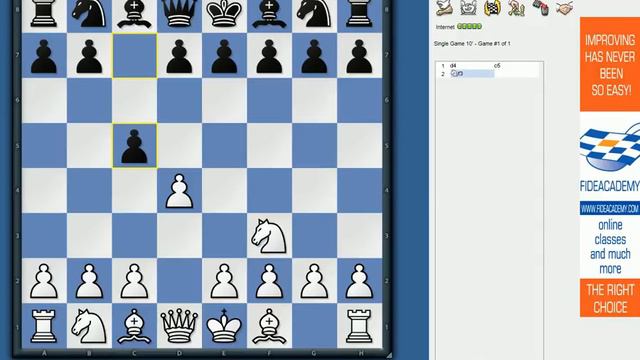Select the black pawn on d7
Viewport: 640px width, 360px height.
point(179,56)
